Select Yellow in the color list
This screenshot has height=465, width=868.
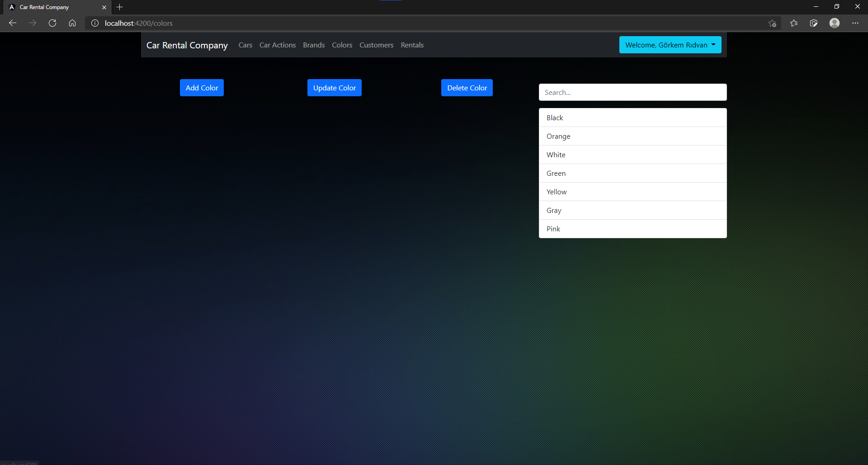633,192
